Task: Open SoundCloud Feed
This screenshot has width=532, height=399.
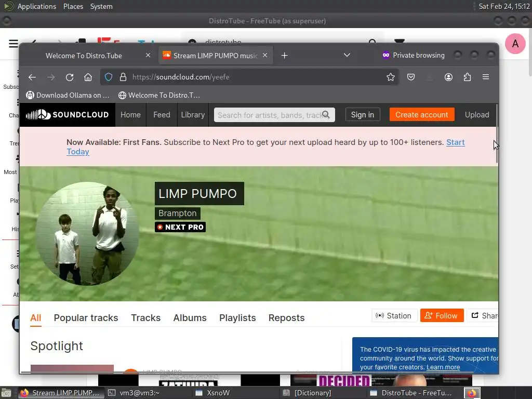Action: click(162, 115)
